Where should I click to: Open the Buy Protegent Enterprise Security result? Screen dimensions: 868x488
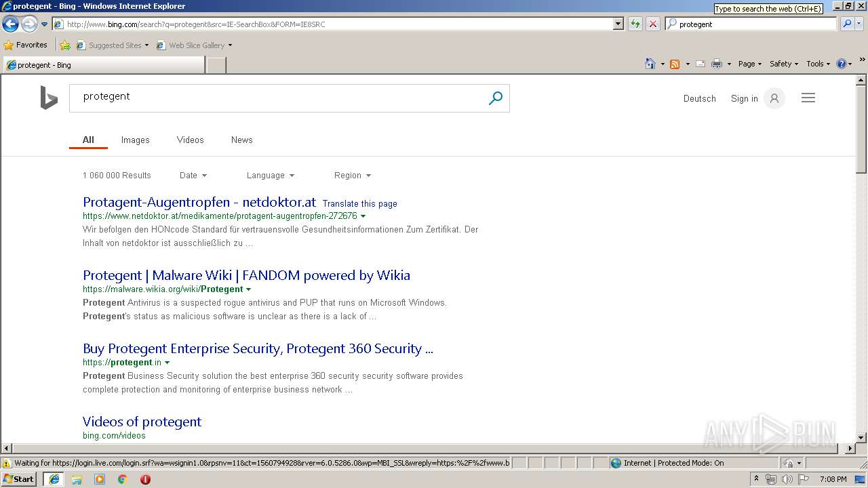click(x=258, y=348)
